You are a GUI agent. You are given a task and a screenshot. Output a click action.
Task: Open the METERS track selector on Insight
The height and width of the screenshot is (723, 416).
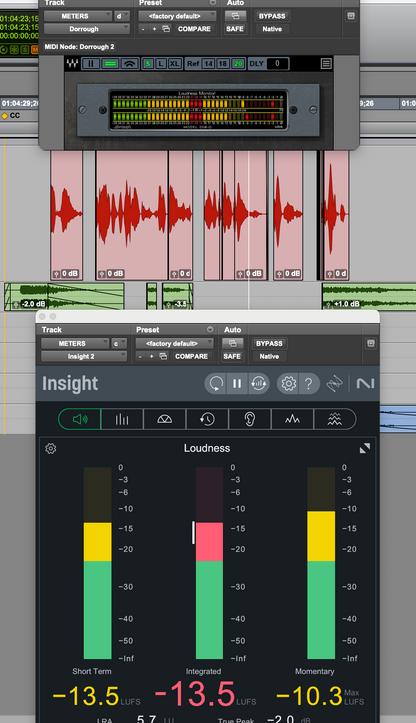pyautogui.click(x=75, y=344)
